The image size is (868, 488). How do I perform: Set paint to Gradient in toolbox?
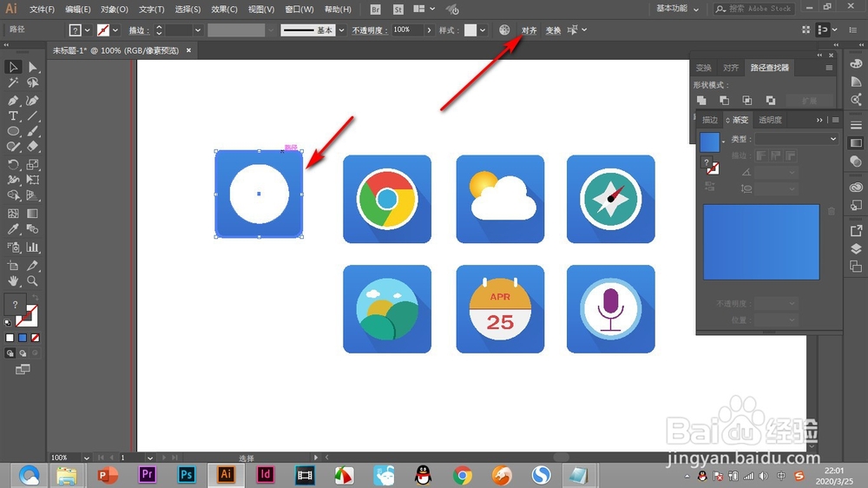[23, 338]
